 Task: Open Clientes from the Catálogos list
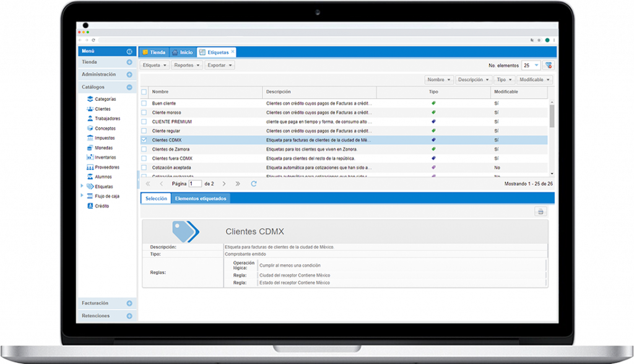click(102, 109)
